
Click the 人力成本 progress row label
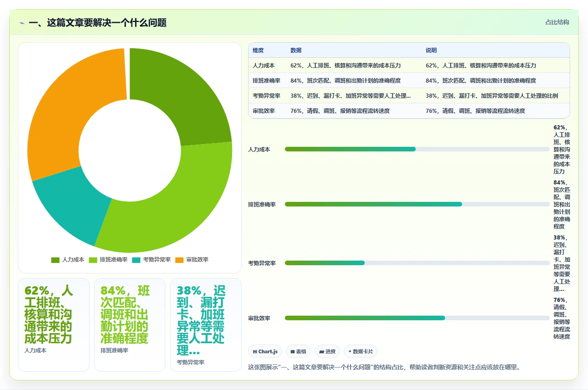(259, 150)
